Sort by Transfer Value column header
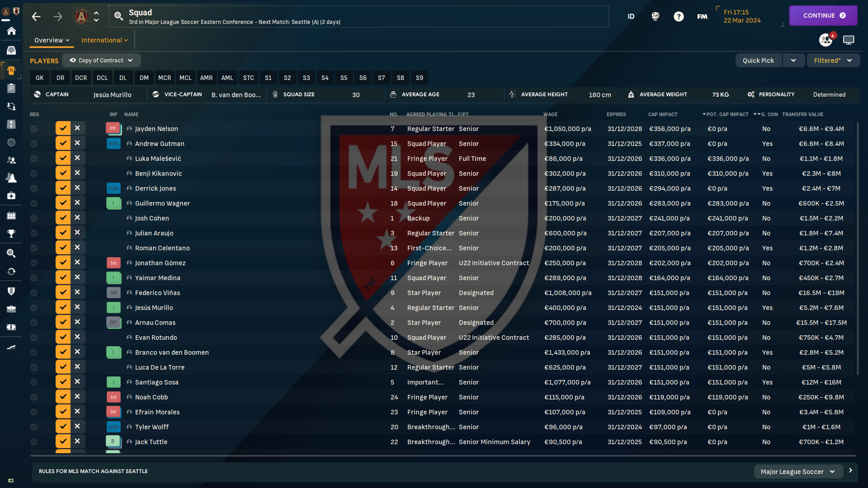Viewport: 868px width, 488px height. click(802, 114)
